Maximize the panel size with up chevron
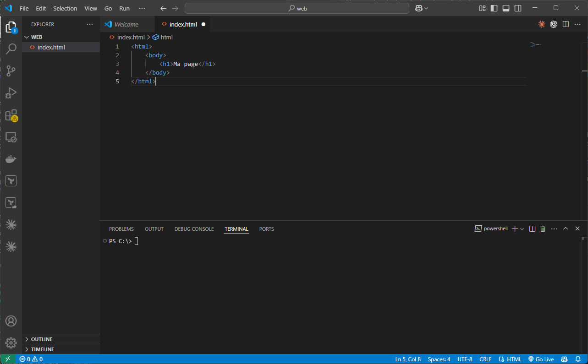Viewport: 588px width, 364px height. click(566, 228)
